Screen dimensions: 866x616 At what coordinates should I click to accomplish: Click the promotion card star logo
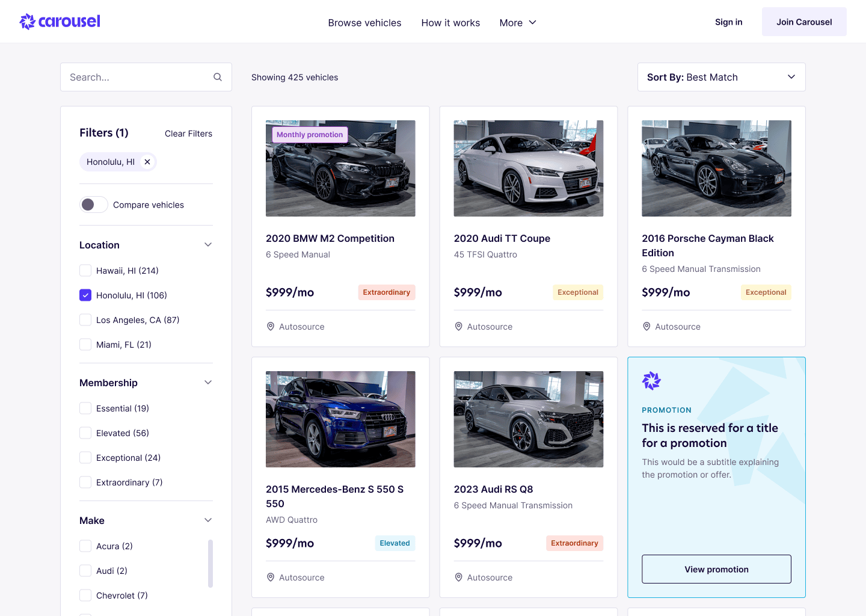(651, 381)
